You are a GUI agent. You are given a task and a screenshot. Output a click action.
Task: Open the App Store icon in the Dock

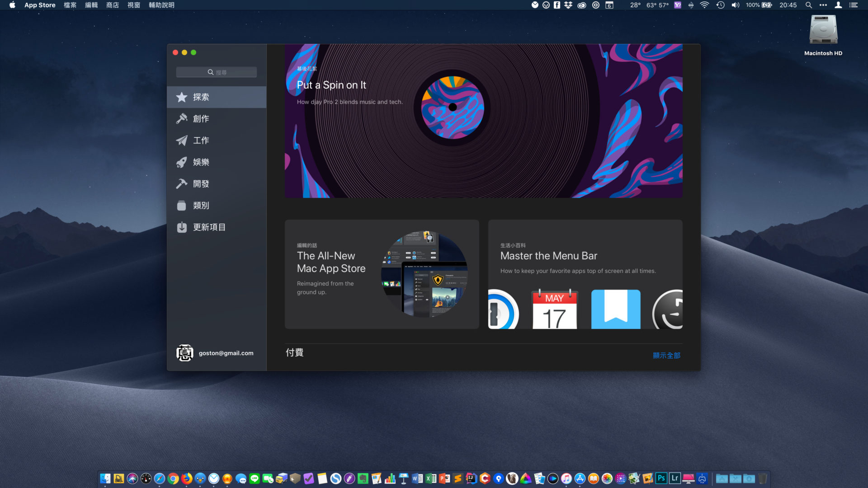pos(580,479)
